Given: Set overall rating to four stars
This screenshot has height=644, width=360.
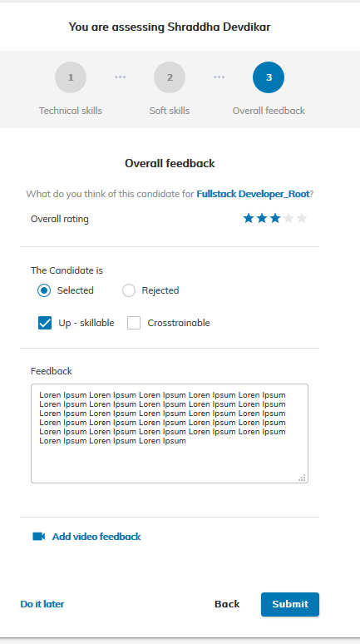Looking at the screenshot, I should 288,218.
